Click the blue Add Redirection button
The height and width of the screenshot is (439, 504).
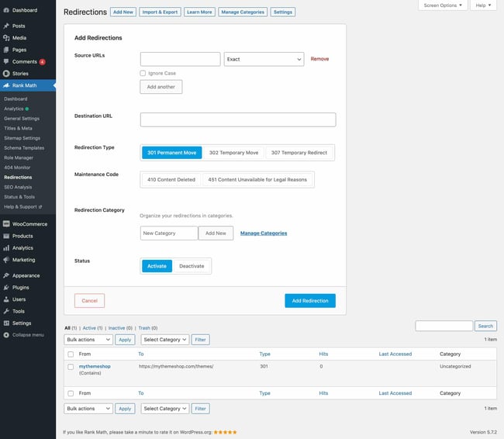point(310,300)
